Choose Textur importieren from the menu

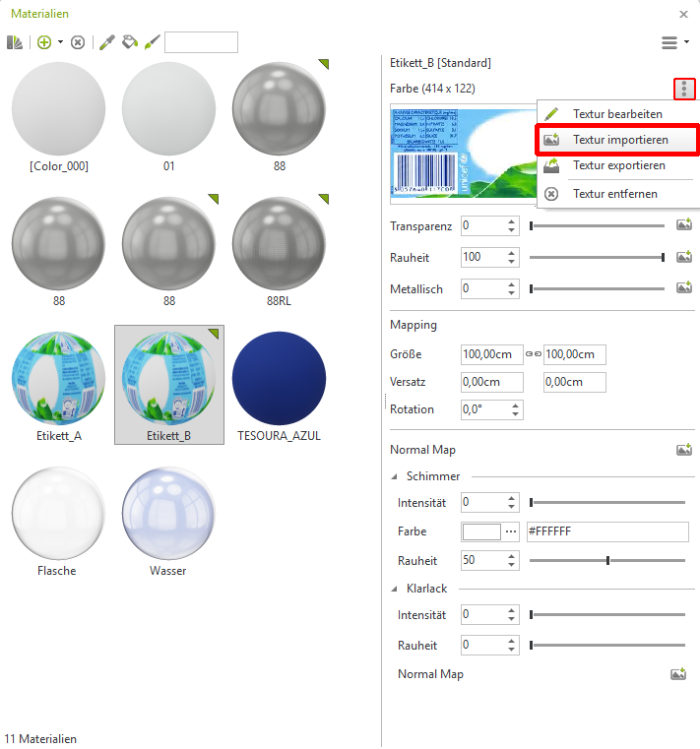pyautogui.click(x=620, y=140)
